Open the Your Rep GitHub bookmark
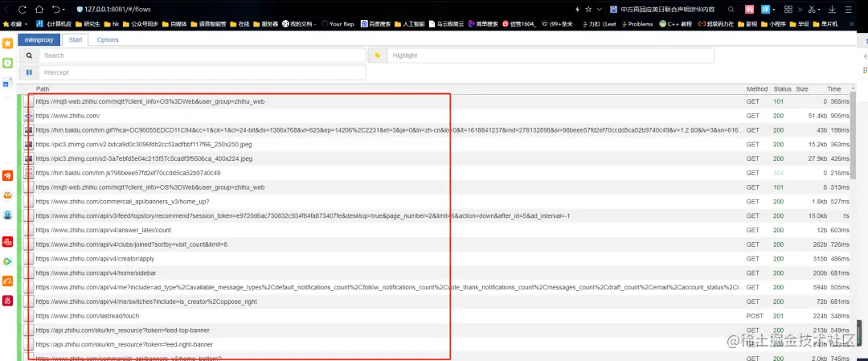The width and height of the screenshot is (868, 361). (337, 24)
